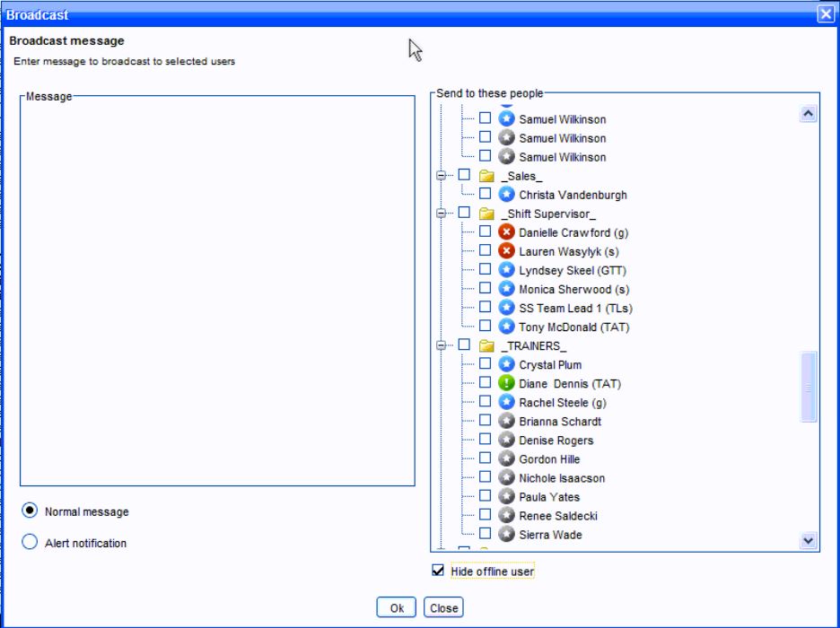Click inside the Message text area
This screenshot has height=628, width=840.
[x=217, y=292]
